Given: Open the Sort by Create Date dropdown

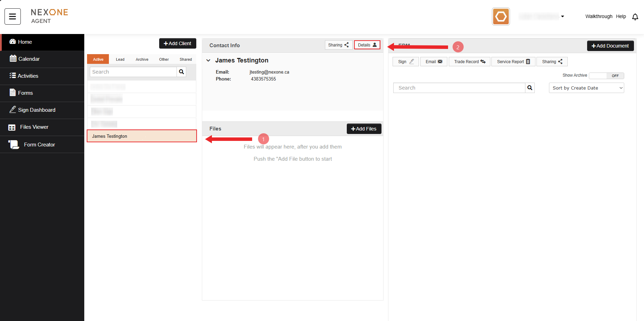Looking at the screenshot, I should 586,88.
